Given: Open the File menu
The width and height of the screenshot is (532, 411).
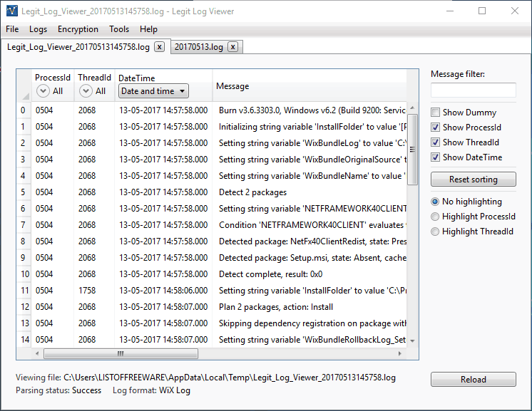Looking at the screenshot, I should click(x=12, y=29).
